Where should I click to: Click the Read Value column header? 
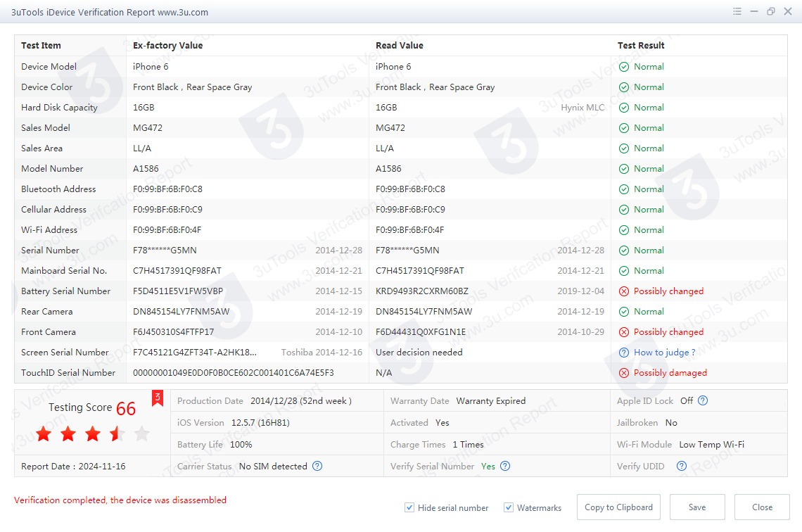[x=400, y=46]
